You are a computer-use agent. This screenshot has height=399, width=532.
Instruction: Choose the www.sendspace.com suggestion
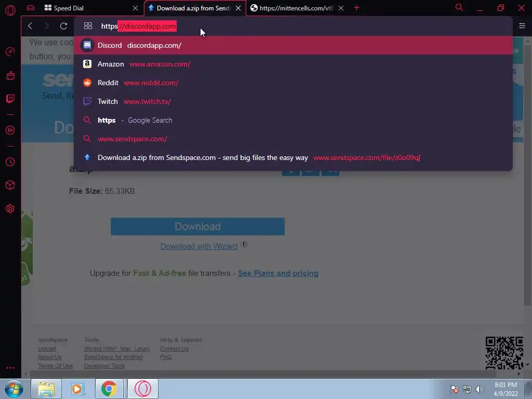click(x=293, y=139)
